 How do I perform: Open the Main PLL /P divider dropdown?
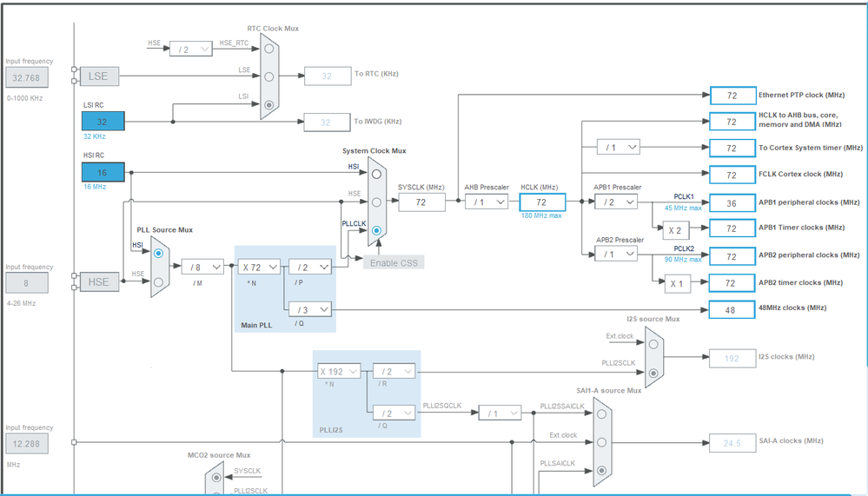tap(310, 267)
